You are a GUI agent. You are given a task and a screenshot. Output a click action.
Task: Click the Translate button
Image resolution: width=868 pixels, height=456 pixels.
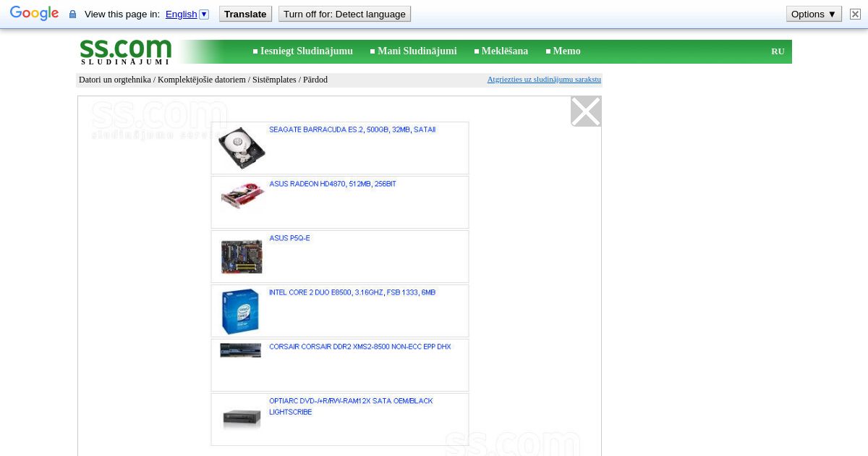pyautogui.click(x=245, y=14)
